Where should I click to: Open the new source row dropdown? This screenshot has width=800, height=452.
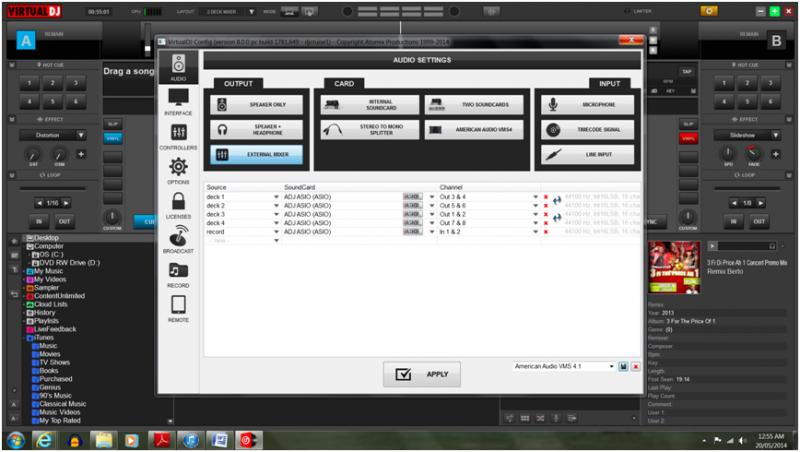point(276,240)
